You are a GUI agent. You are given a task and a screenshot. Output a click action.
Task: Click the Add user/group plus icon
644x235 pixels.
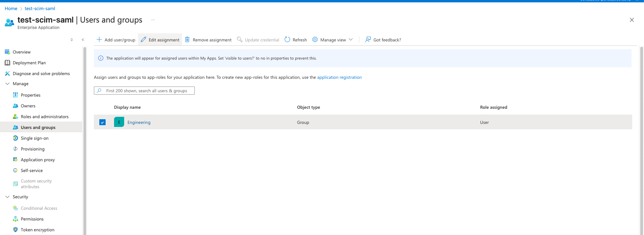tap(99, 40)
